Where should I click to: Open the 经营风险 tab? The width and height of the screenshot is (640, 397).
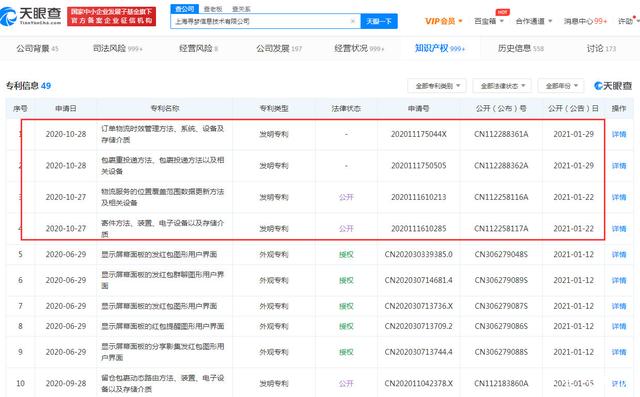[x=198, y=49]
